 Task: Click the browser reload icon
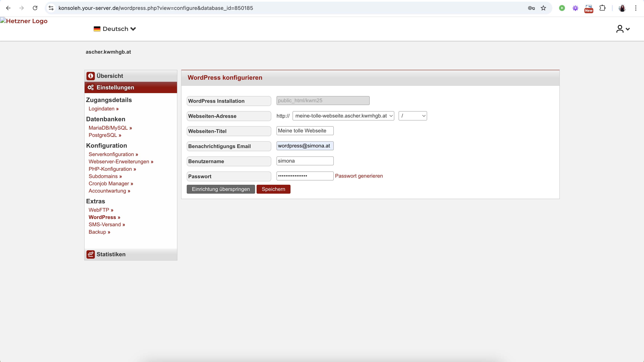coord(35,8)
